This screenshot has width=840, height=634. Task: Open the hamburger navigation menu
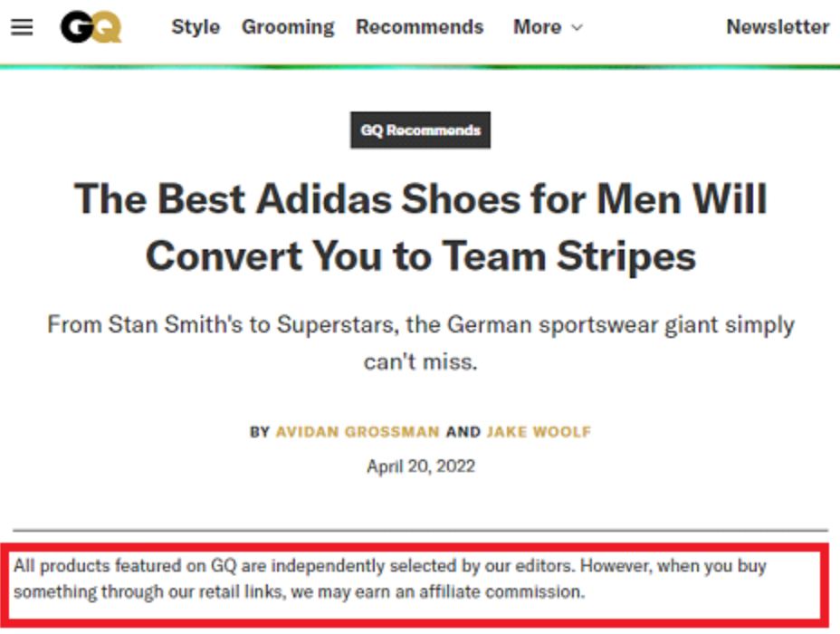[x=22, y=27]
